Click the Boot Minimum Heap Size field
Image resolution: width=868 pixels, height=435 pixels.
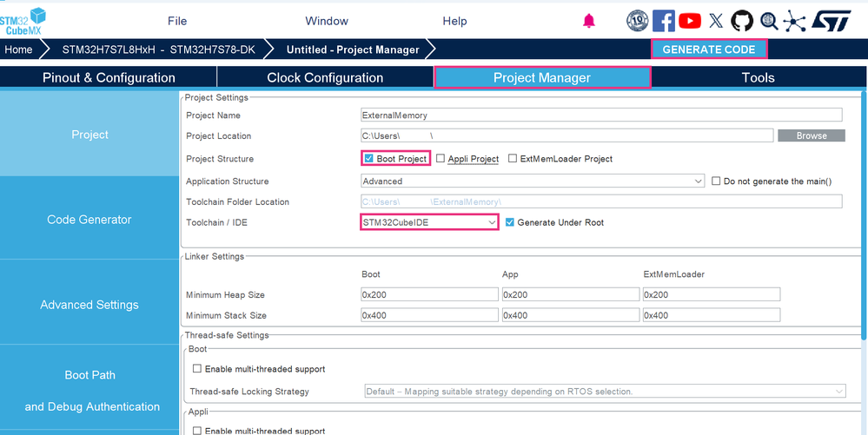click(x=429, y=294)
